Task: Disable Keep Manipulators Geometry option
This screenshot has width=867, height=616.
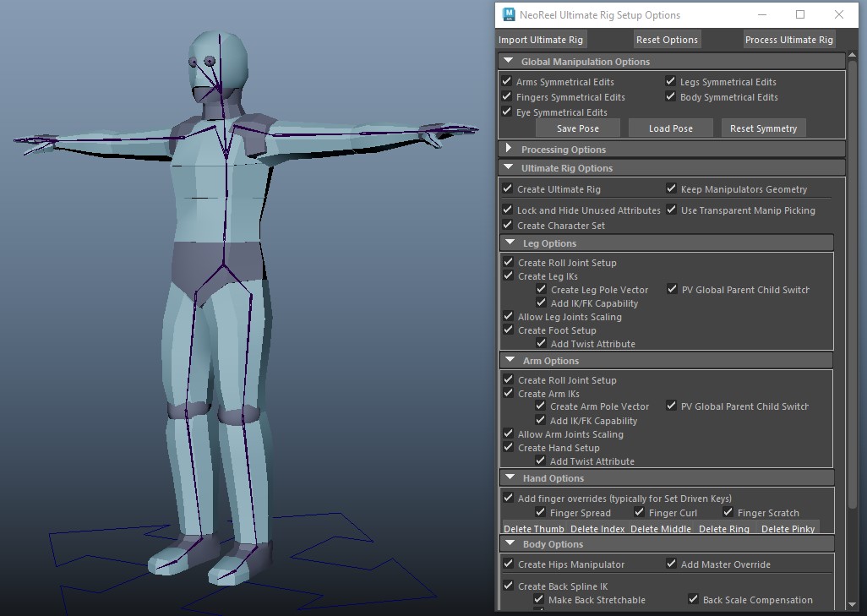Action: pyautogui.click(x=672, y=189)
